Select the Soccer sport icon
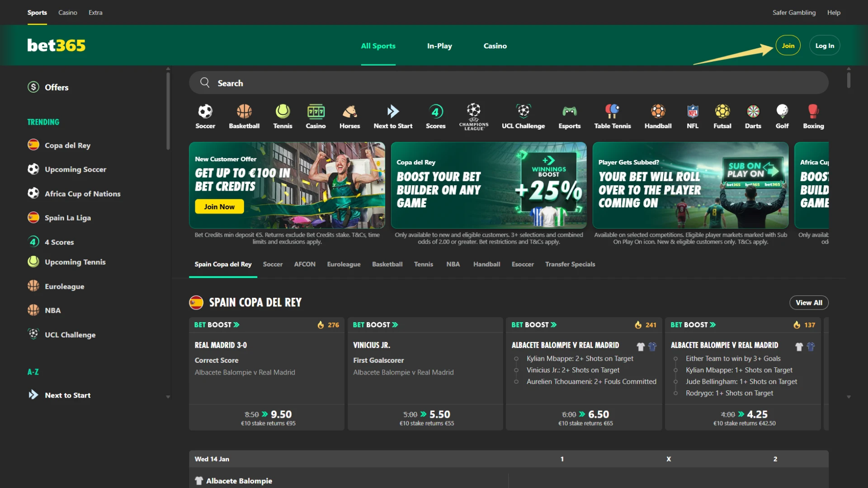This screenshot has width=868, height=488. tap(205, 116)
